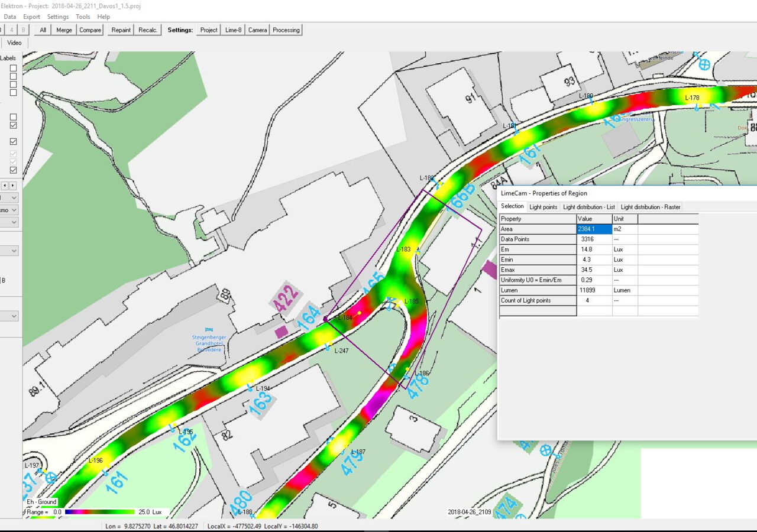Switch to the Light points tab
The image size is (757, 532).
543,207
